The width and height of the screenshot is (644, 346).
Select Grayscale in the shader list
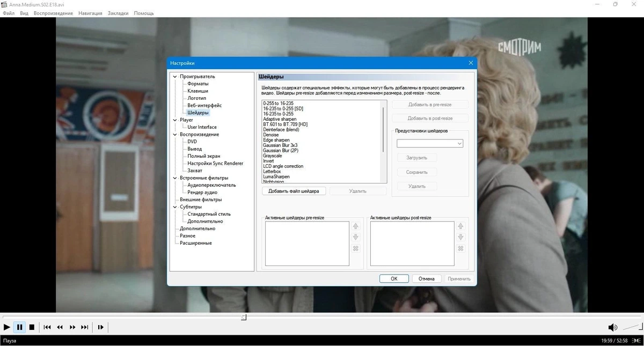(x=273, y=156)
